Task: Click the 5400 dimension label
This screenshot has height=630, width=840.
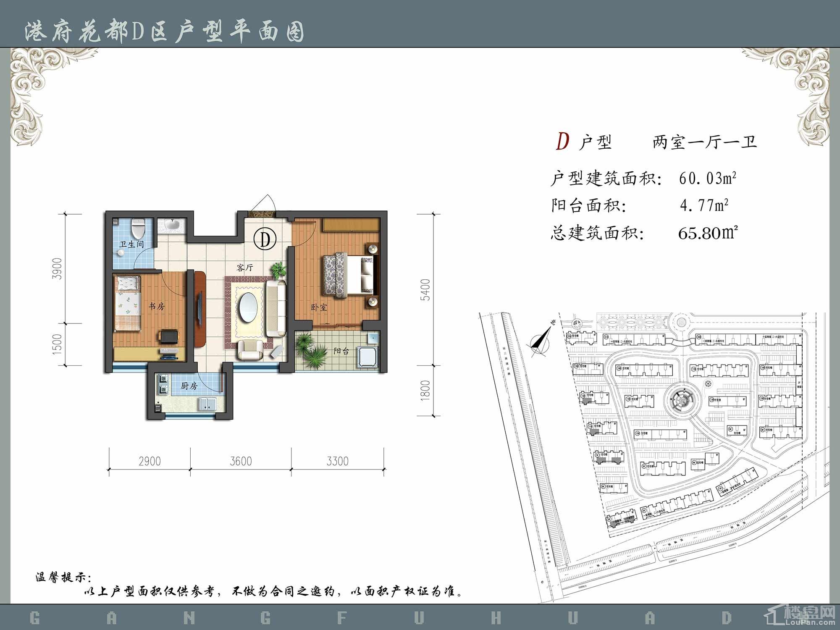Action: coord(425,289)
